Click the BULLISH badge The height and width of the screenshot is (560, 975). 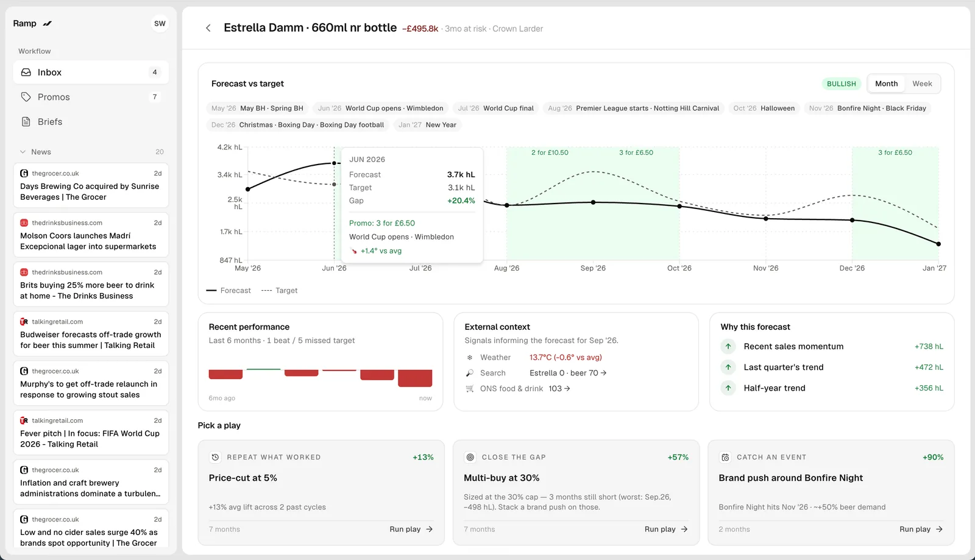(841, 84)
